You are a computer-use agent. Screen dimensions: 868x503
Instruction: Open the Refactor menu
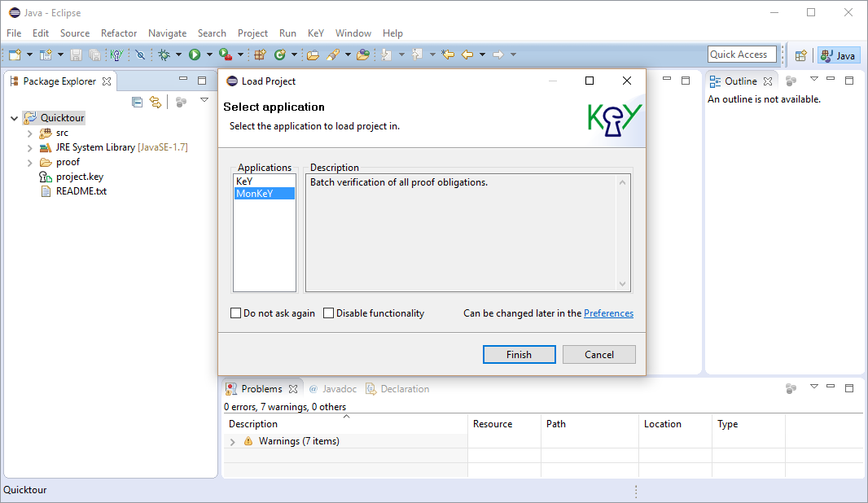[118, 33]
